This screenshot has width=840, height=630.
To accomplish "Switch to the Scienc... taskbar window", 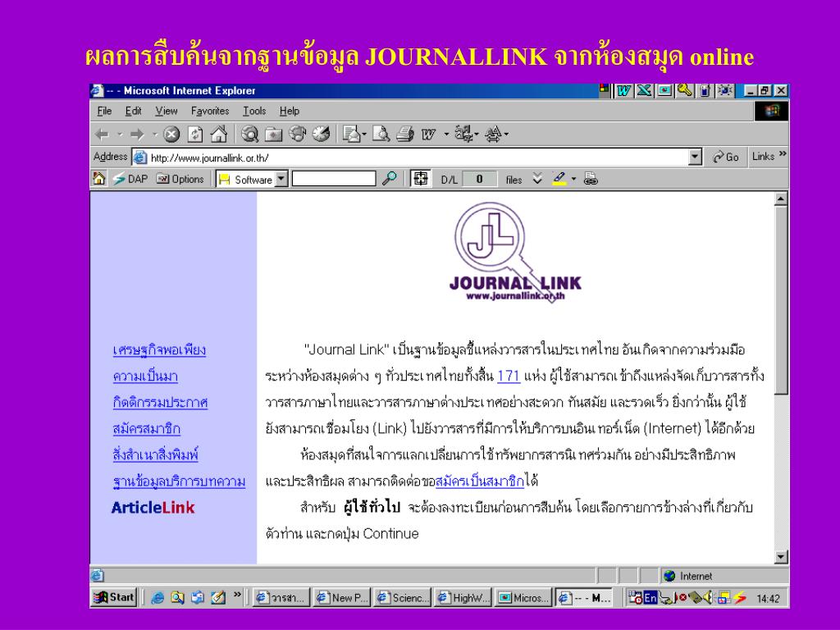I will (404, 598).
